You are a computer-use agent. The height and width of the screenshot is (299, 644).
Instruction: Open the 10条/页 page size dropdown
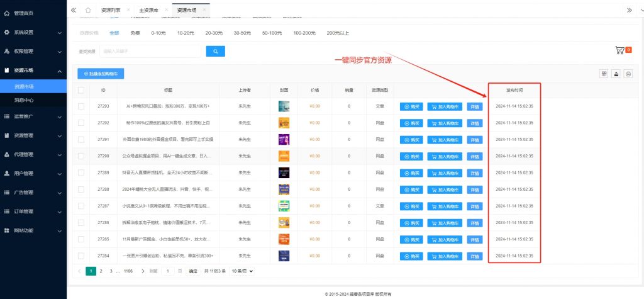coord(241,271)
